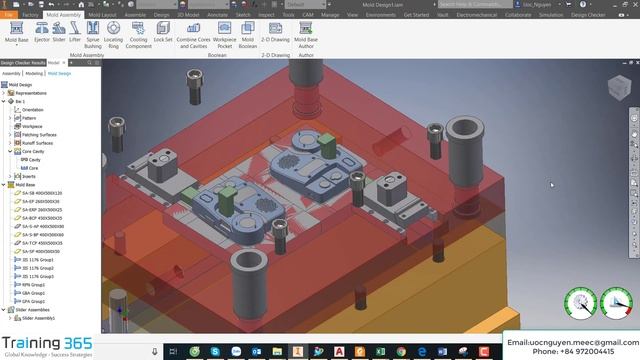Switch to the Environments tab
Screen dimensions: 640x360
(x=380, y=15)
